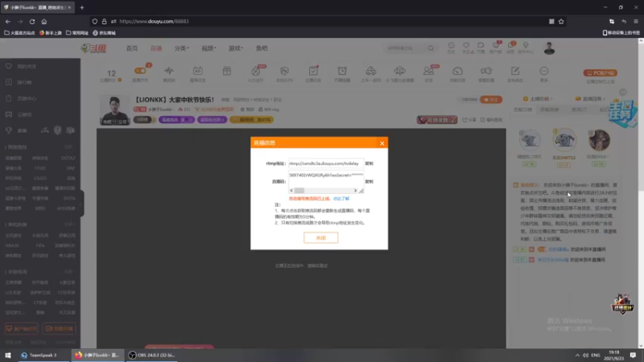Open the Windows Start menu
This screenshot has width=644, height=362.
[8, 355]
